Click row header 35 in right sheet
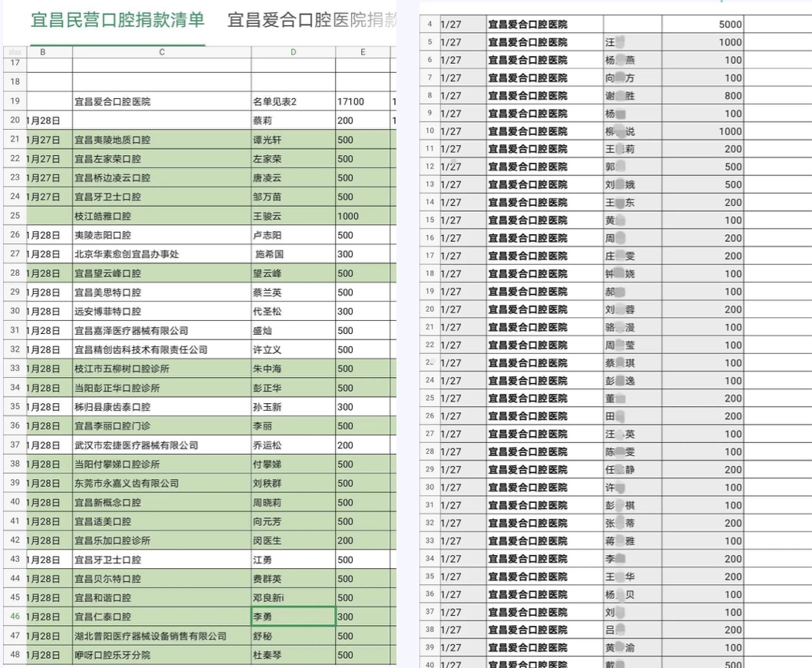812x668 pixels. click(430, 577)
